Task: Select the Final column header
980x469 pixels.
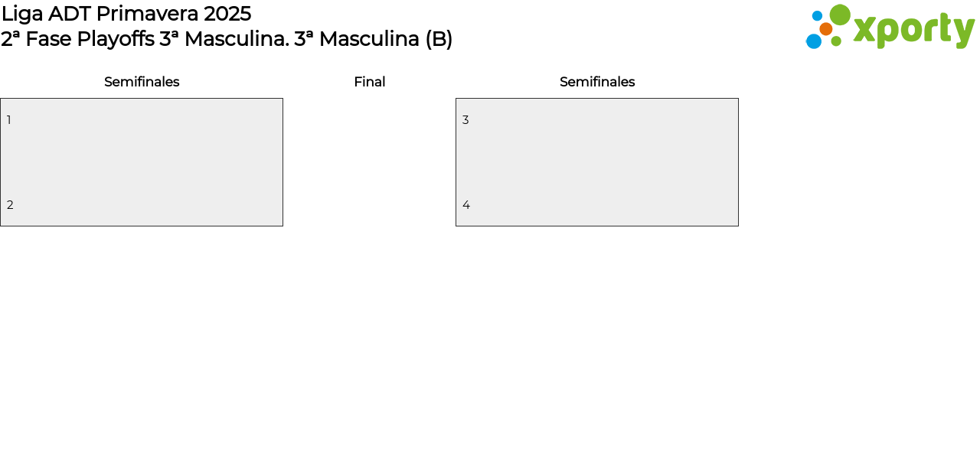Action: (369, 82)
